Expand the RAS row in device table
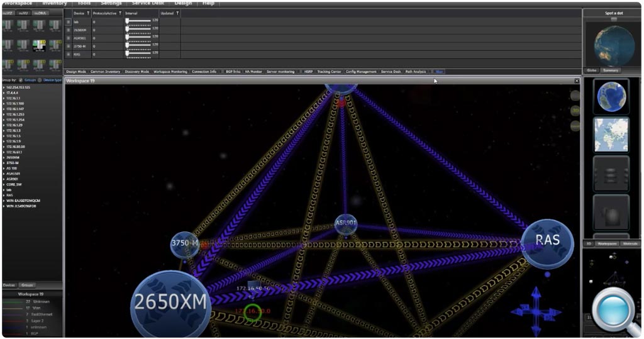Image resolution: width=644 pixels, height=339 pixels. pos(68,54)
